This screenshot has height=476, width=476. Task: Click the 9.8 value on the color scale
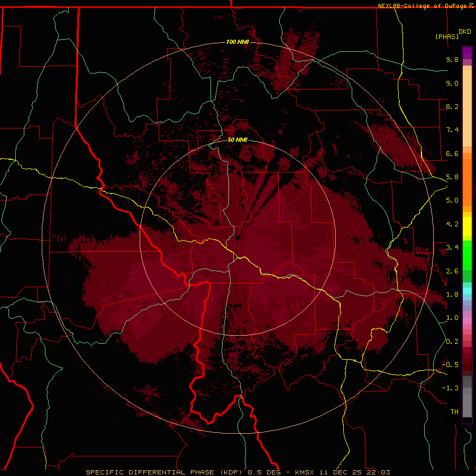[452, 59]
